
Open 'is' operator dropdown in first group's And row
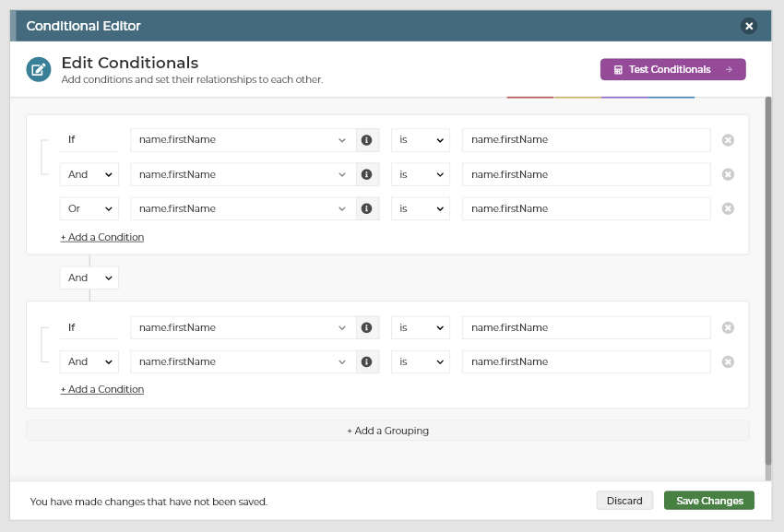[x=421, y=174]
